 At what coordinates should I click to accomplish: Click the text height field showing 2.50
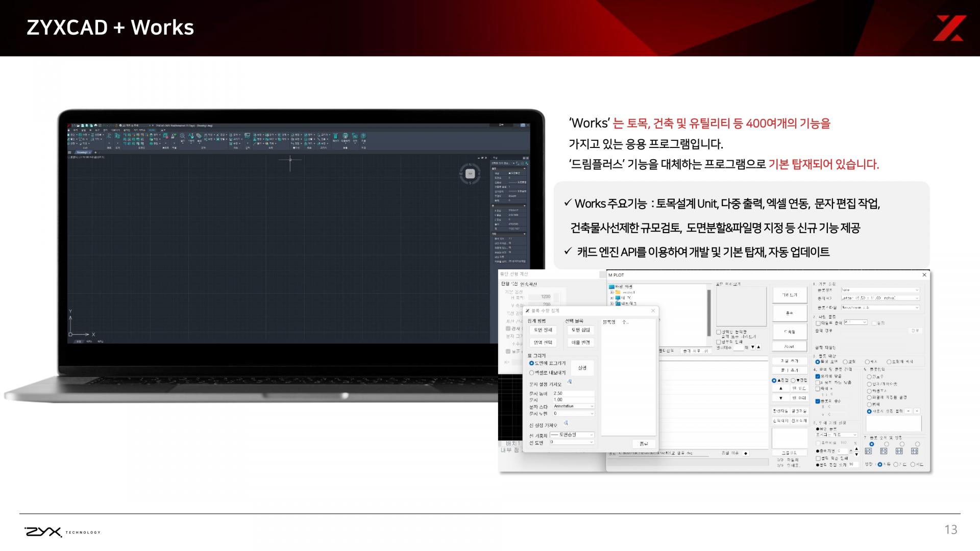(573, 393)
